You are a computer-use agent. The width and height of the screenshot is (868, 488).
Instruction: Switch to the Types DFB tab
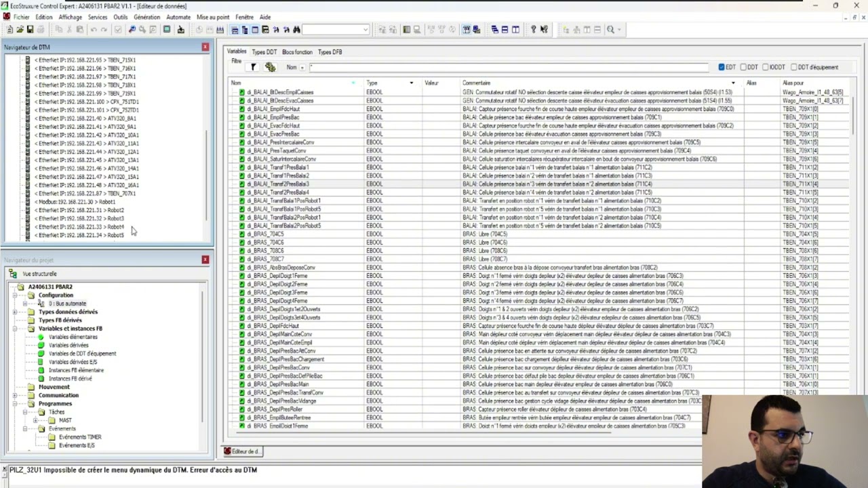click(x=330, y=52)
